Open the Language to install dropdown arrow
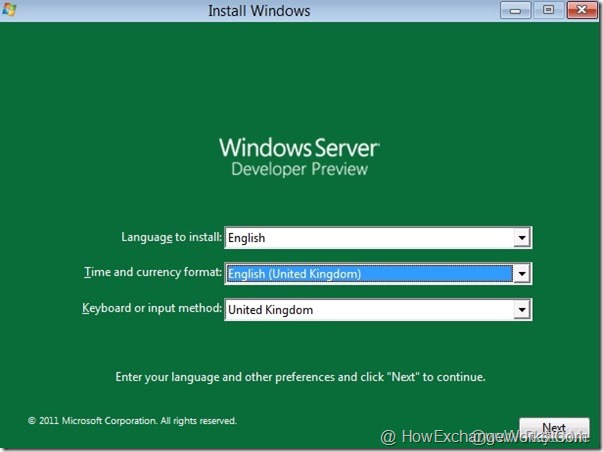 pyautogui.click(x=522, y=238)
